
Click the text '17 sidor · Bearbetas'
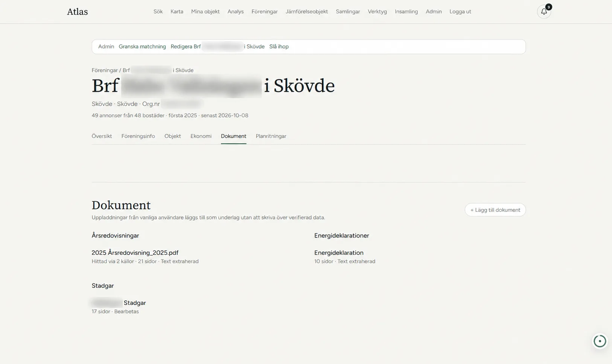click(x=115, y=312)
